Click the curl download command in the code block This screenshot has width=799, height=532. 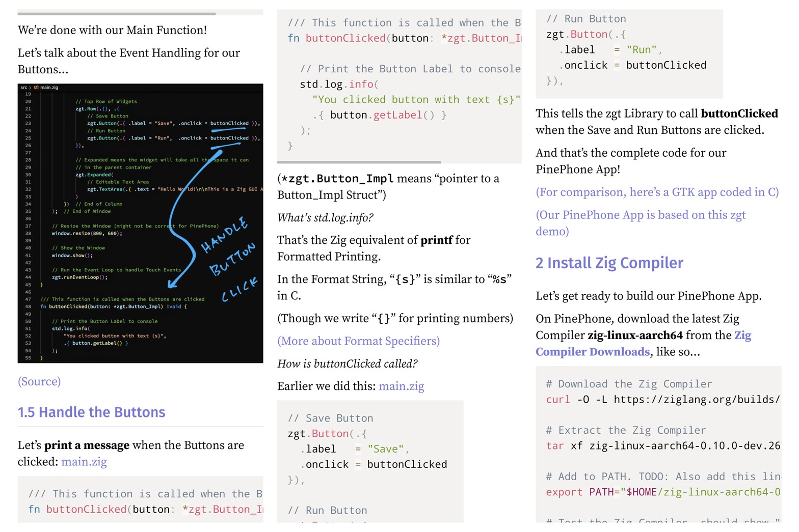click(x=662, y=400)
